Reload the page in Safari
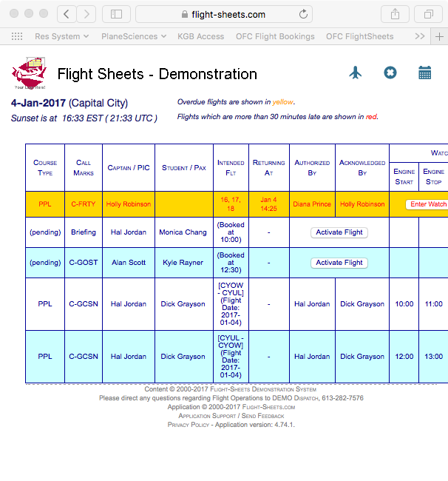The image size is (448, 481). (304, 14)
